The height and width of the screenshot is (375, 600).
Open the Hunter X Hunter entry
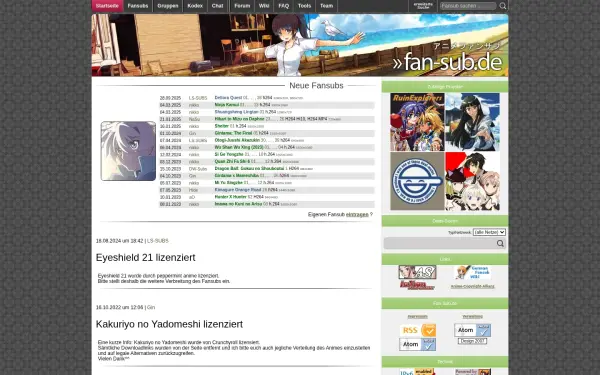click(x=230, y=197)
